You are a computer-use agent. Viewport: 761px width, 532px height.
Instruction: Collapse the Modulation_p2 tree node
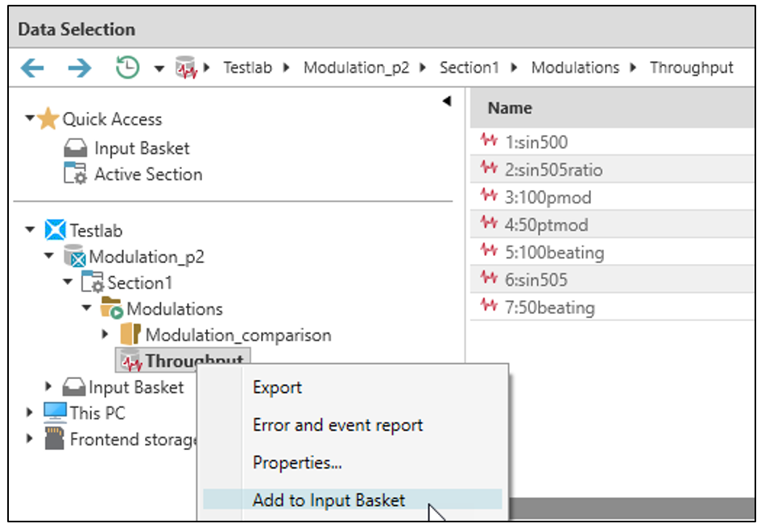click(x=49, y=257)
